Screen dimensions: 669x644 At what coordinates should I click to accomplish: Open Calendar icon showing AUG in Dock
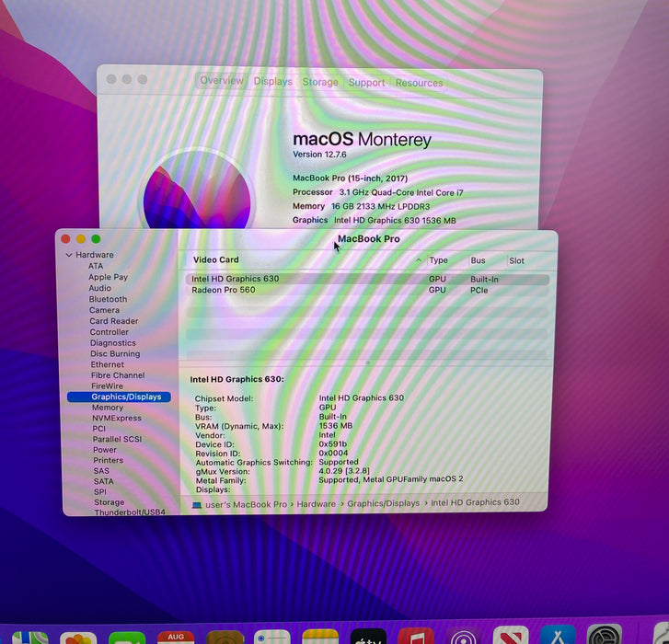point(176,638)
